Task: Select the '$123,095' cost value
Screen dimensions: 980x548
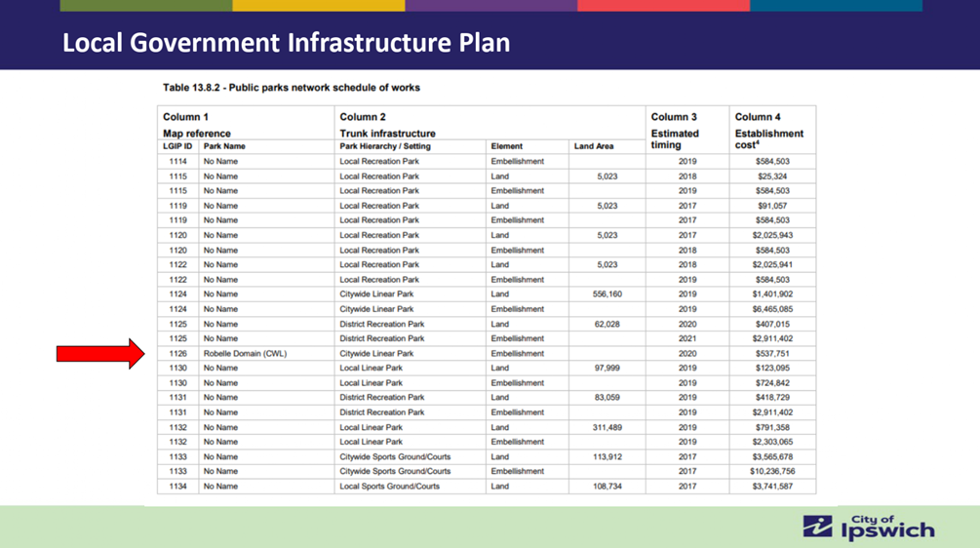Action: (x=772, y=368)
